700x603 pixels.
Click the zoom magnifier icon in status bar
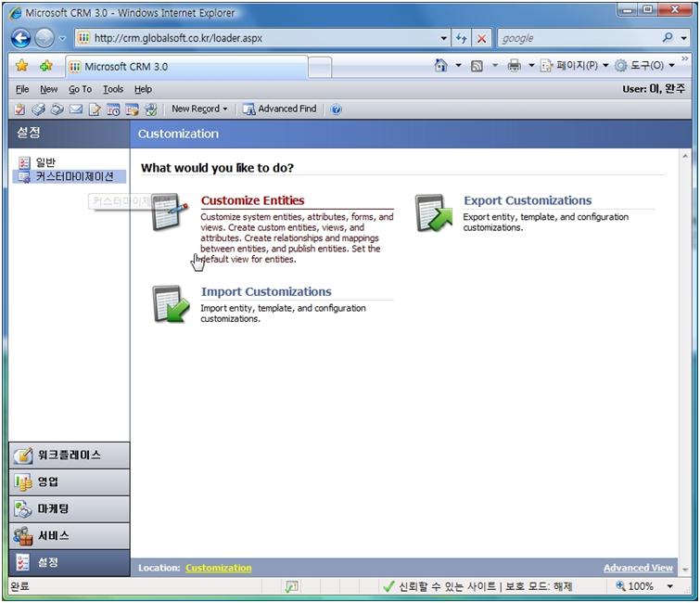click(620, 585)
